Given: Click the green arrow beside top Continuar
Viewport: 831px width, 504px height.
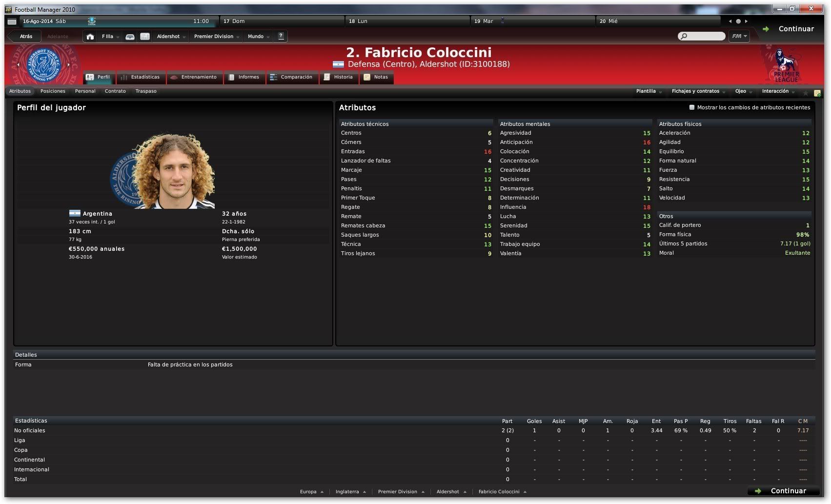Looking at the screenshot, I should pyautogui.click(x=766, y=29).
